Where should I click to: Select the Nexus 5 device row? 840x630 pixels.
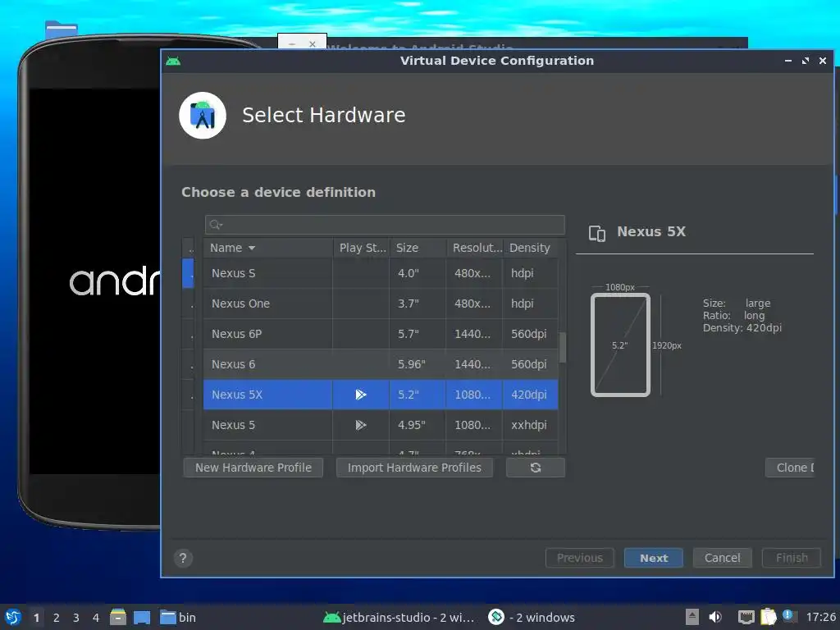[x=381, y=425]
